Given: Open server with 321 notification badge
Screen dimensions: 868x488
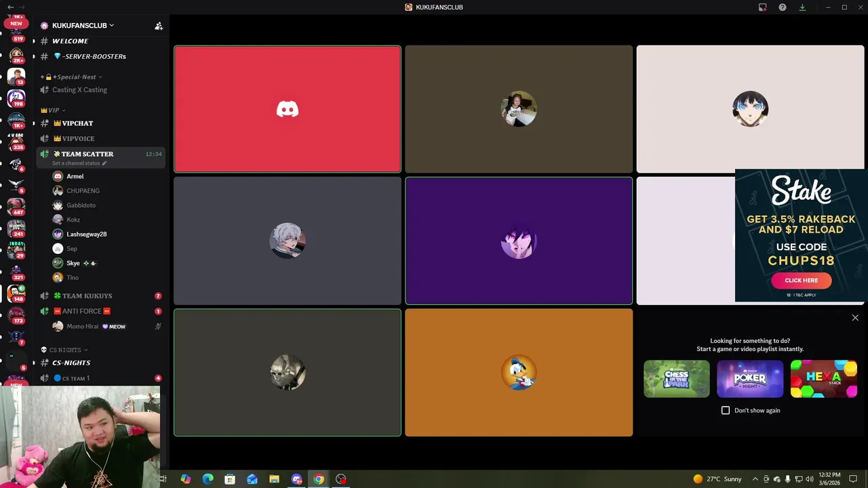Looking at the screenshot, I should [16, 271].
